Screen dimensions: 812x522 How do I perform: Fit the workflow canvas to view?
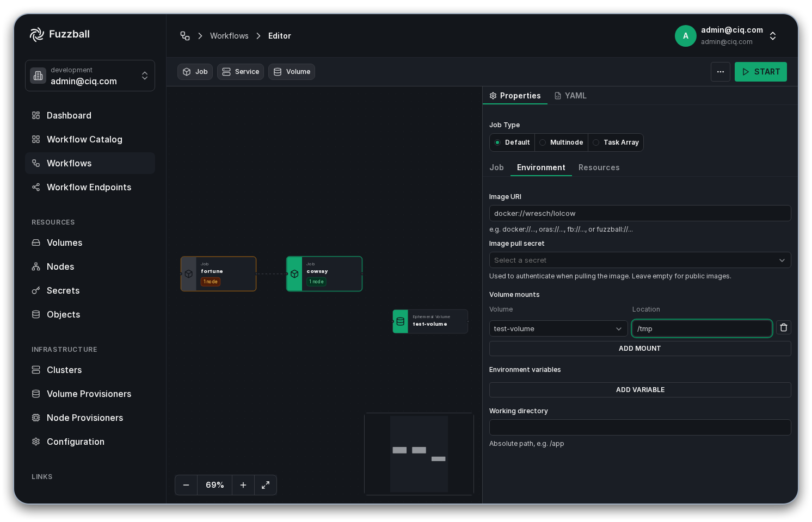tap(266, 485)
